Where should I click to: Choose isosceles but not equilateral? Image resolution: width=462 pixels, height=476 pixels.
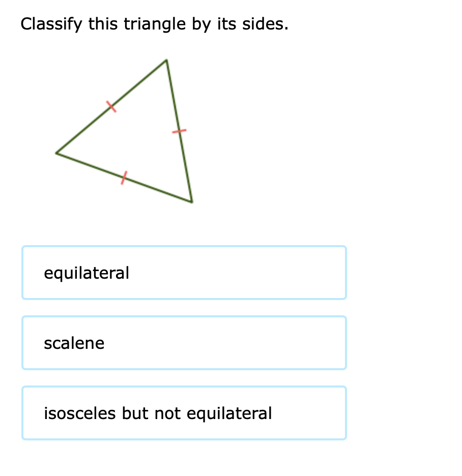(184, 412)
